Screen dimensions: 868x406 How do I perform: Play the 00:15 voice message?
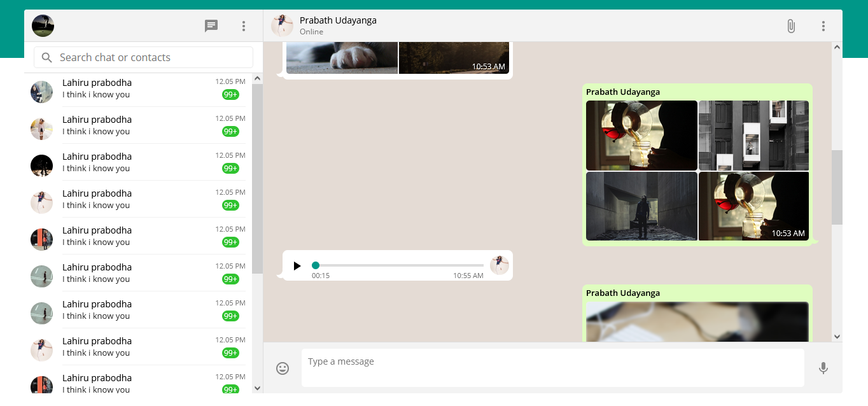[297, 265]
